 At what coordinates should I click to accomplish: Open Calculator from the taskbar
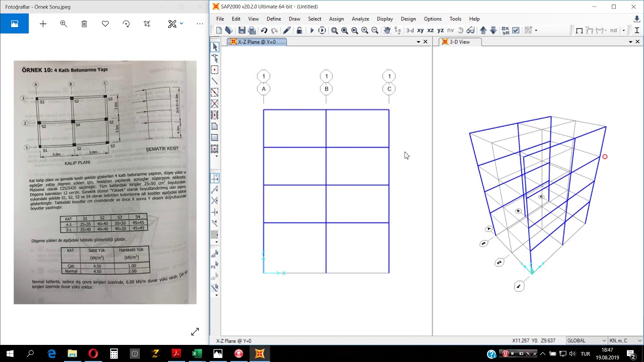click(x=114, y=354)
